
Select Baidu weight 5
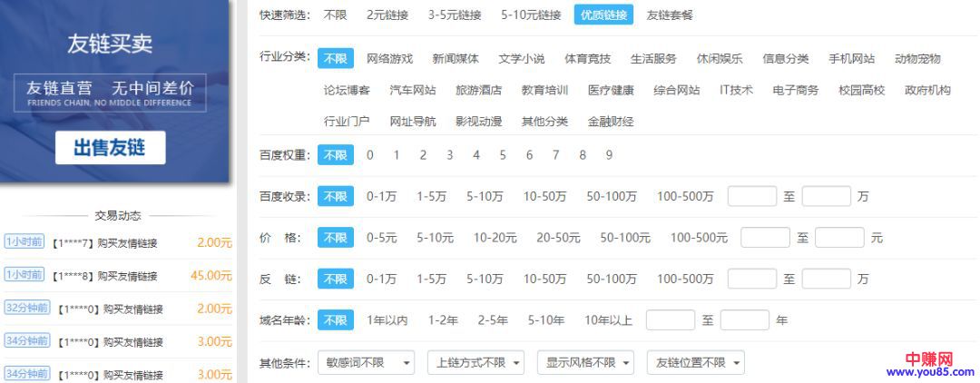click(x=503, y=155)
